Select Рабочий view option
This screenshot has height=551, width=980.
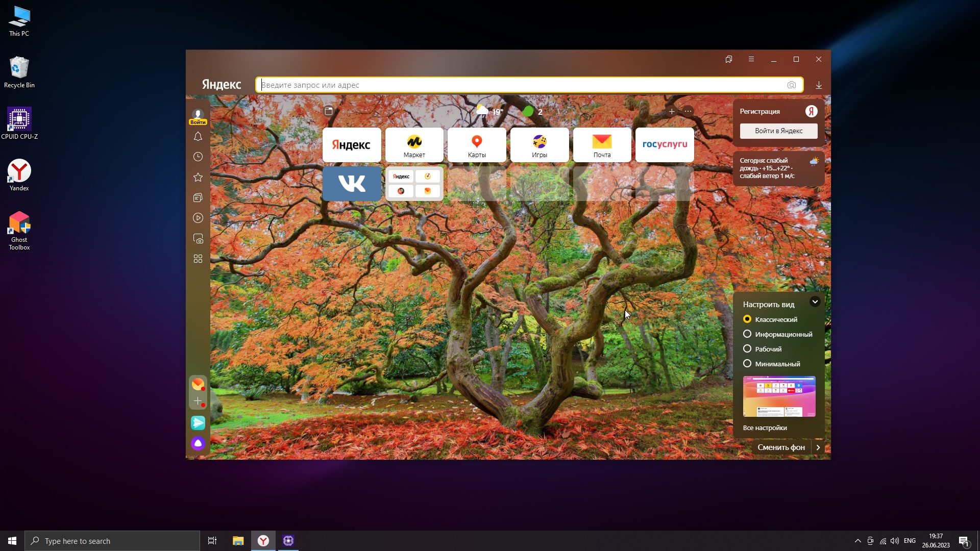pyautogui.click(x=747, y=349)
